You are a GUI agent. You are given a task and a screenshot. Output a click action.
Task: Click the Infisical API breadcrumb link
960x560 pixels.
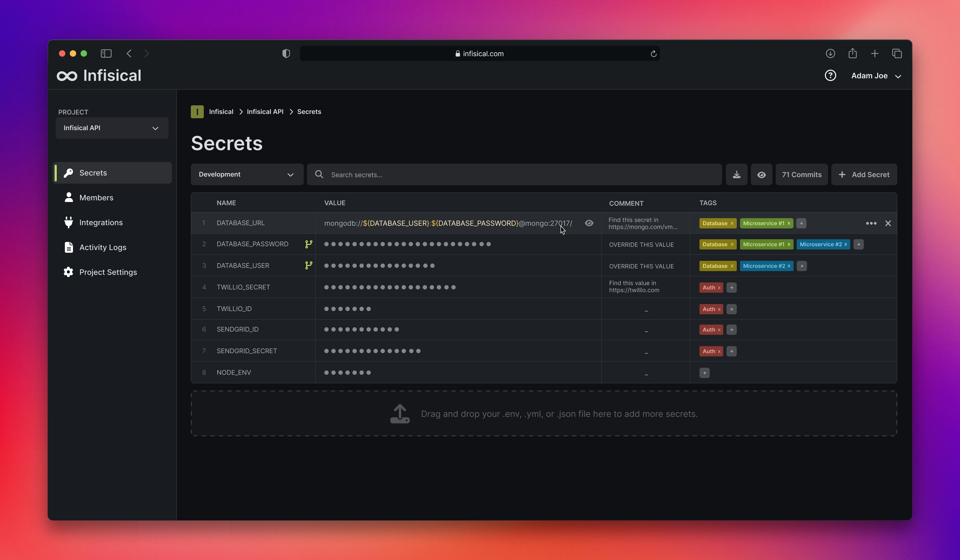click(x=265, y=112)
